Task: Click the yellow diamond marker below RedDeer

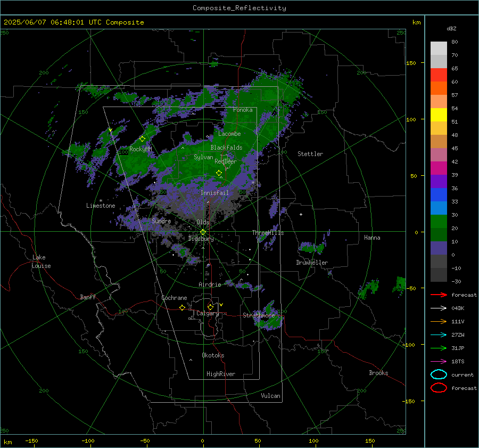Action: pos(219,173)
